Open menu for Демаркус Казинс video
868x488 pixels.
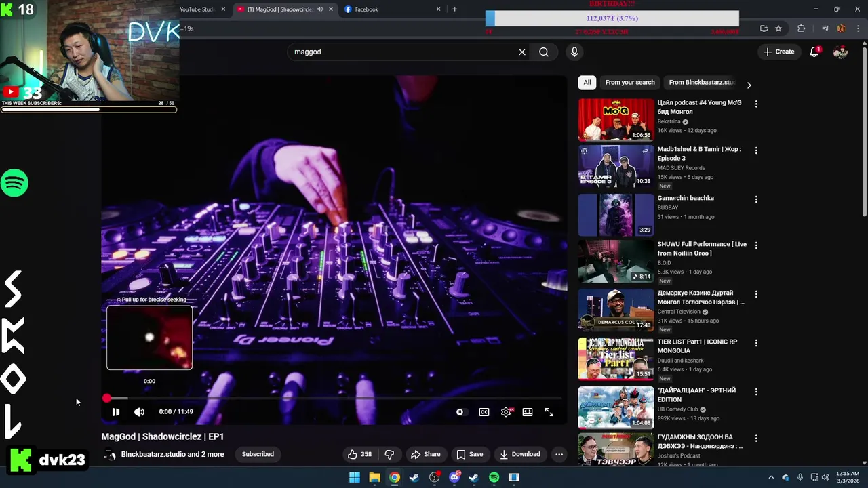(756, 294)
